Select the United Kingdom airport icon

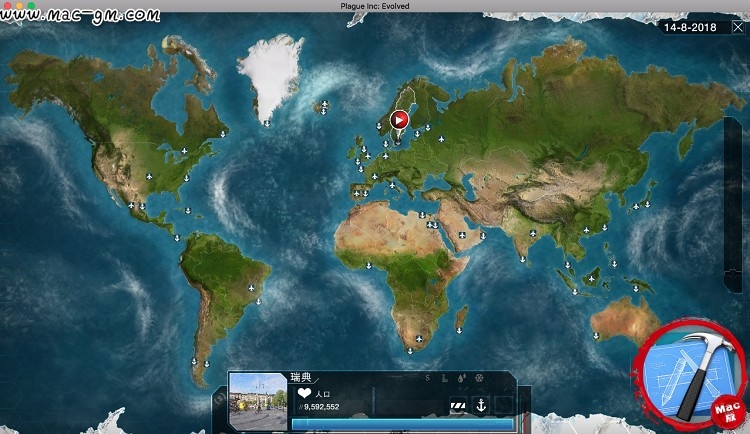point(367,156)
